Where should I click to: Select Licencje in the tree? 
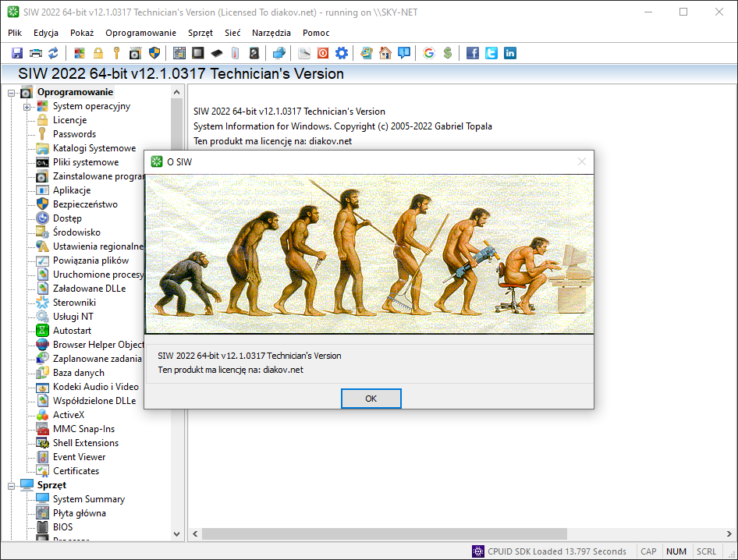point(69,120)
